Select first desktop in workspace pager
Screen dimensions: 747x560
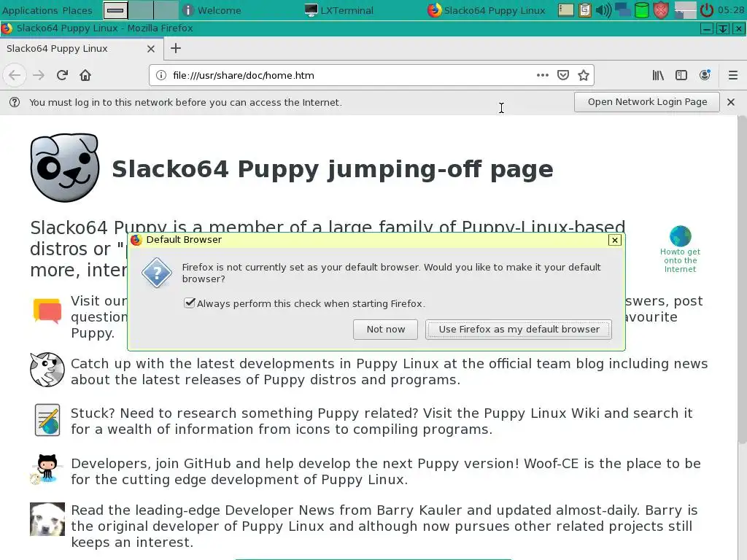point(115,10)
